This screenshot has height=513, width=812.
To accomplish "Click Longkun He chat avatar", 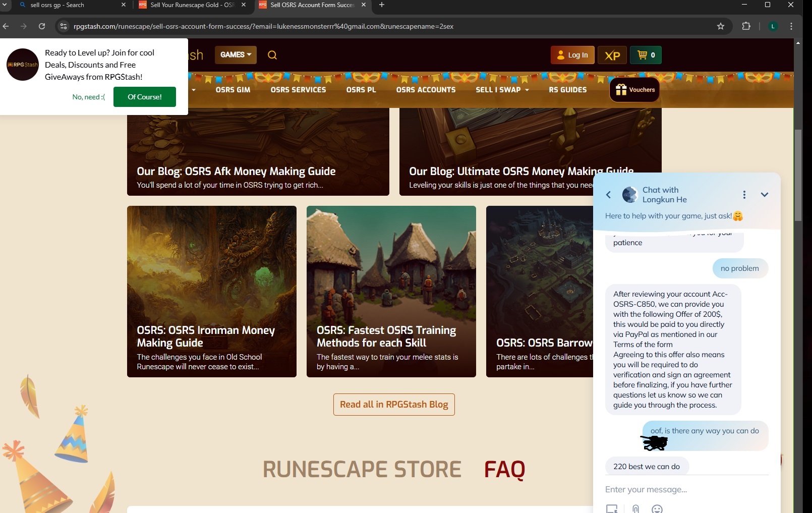I will coord(630,195).
